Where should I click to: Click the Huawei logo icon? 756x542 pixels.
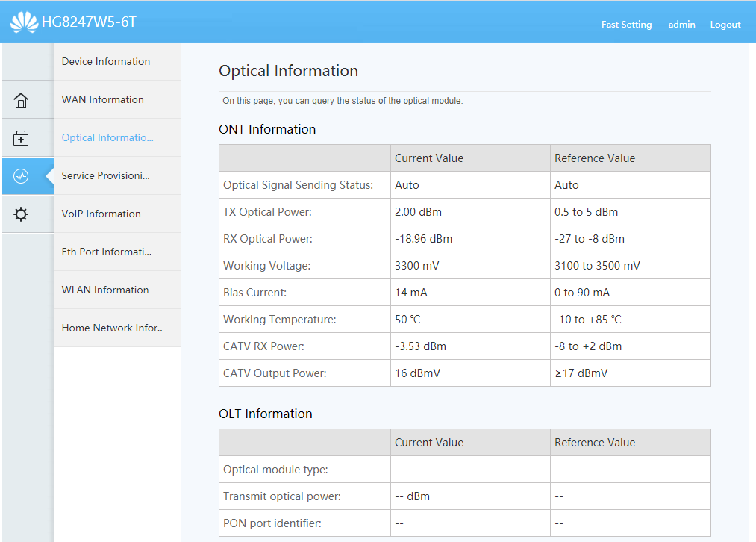click(x=24, y=22)
